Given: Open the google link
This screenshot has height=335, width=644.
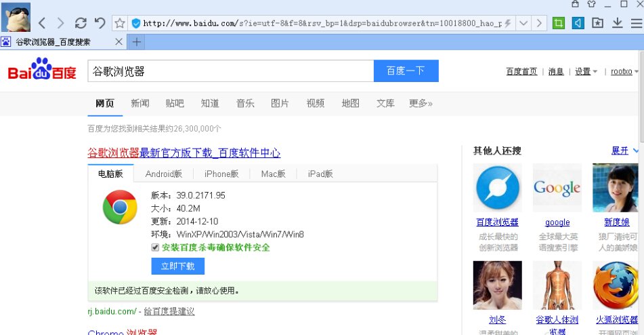Looking at the screenshot, I should coord(557,222).
